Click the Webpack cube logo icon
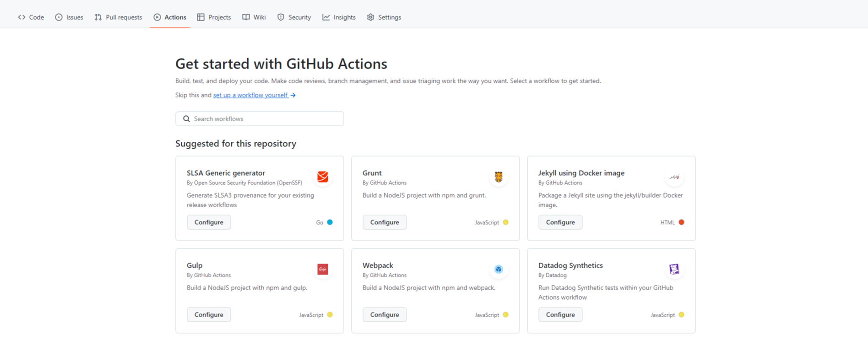 [499, 269]
